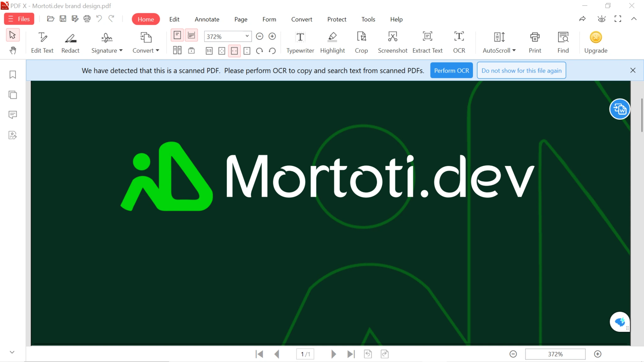644x362 pixels.
Task: Run the OCR tool from the toolbar
Action: point(459,43)
